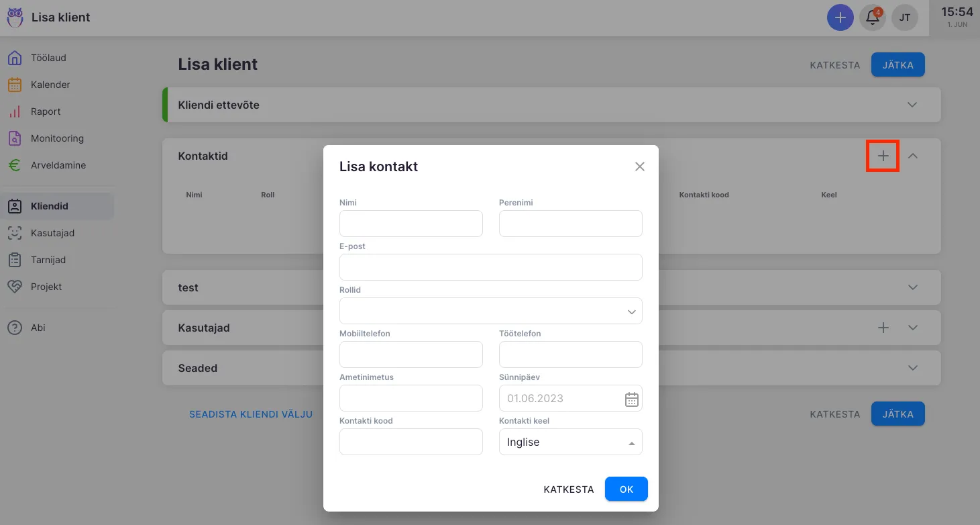Close the Lisa kontakt dialog
The width and height of the screenshot is (980, 525).
(639, 166)
